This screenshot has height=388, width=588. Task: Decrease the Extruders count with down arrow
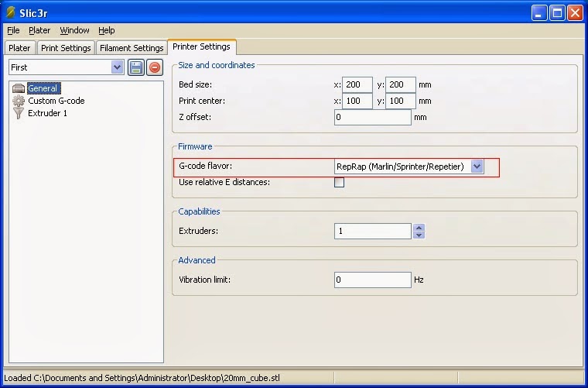coord(419,235)
